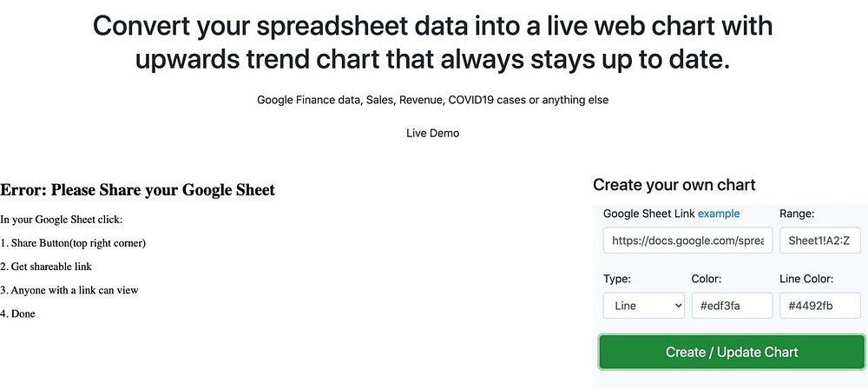Viewport: 868px width, 389px height.
Task: Click the Get shareable link step
Action: (46, 267)
